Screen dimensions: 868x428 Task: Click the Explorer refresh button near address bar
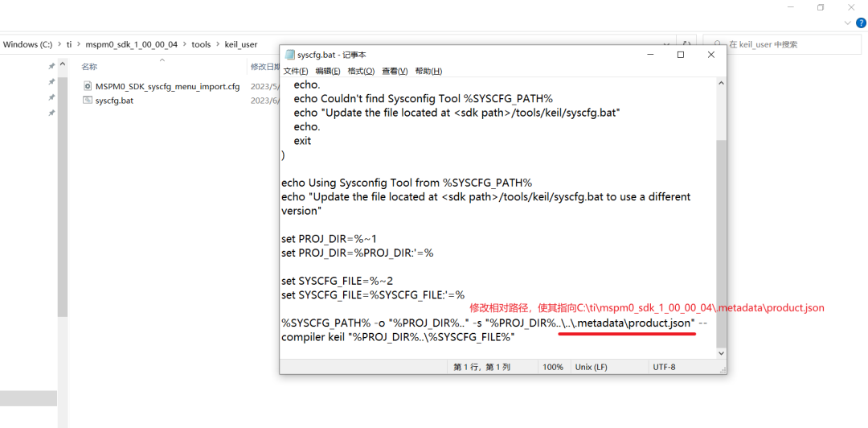(x=686, y=44)
